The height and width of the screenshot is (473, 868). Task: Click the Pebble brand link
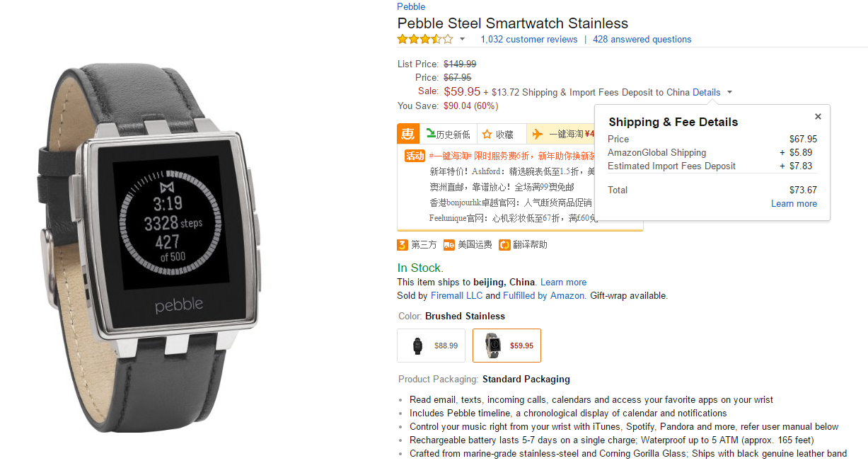(x=411, y=7)
